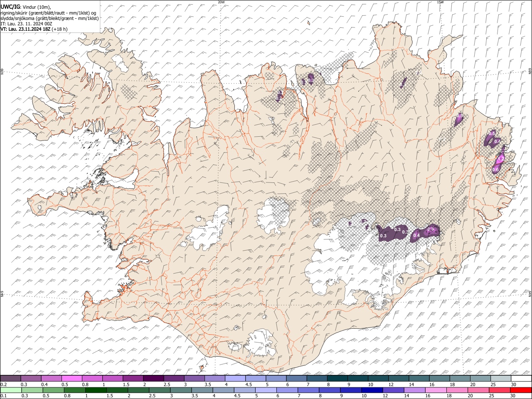The width and height of the screenshot is (532, 399).
Task: Choose the top-row swatch labeled 0.8
Action: point(92,379)
